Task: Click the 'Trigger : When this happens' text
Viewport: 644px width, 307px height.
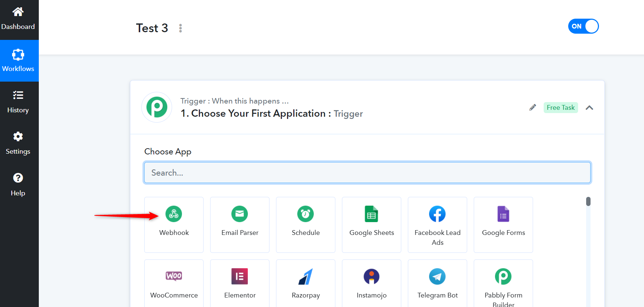Action: (234, 101)
